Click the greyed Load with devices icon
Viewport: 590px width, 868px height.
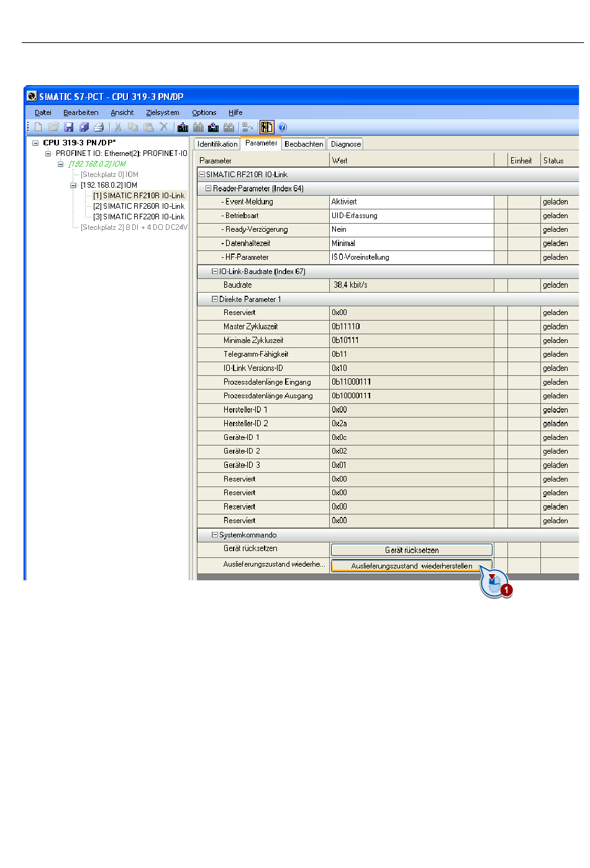coord(198,127)
